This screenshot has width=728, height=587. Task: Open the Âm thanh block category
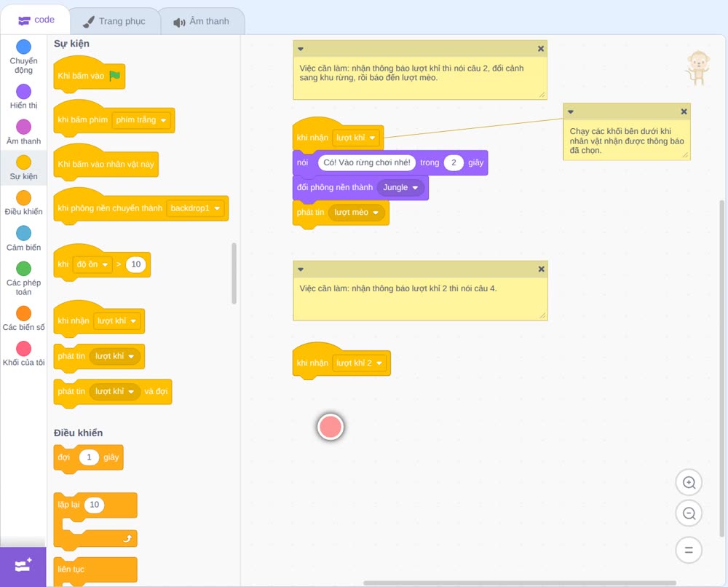coord(23,132)
